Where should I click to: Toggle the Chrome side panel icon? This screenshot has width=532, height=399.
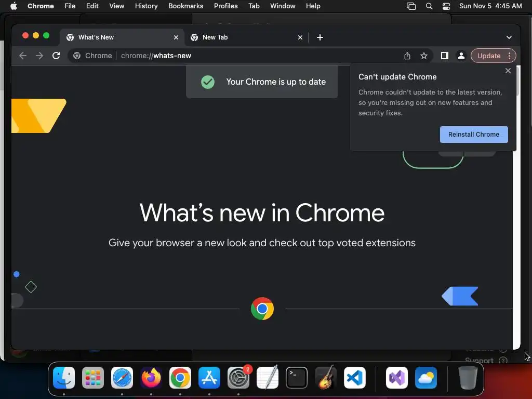tap(445, 56)
